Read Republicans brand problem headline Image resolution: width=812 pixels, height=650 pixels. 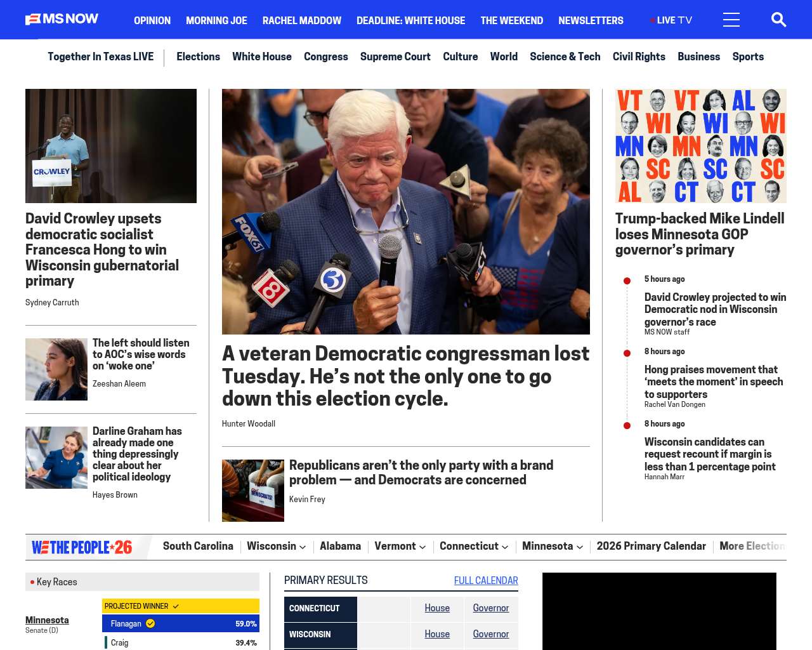pyautogui.click(x=421, y=472)
